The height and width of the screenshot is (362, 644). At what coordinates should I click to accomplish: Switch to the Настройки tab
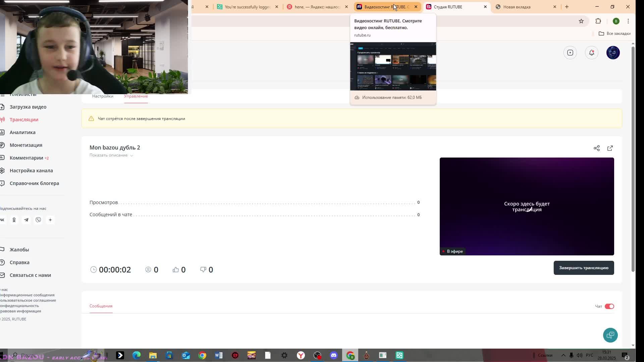103,96
